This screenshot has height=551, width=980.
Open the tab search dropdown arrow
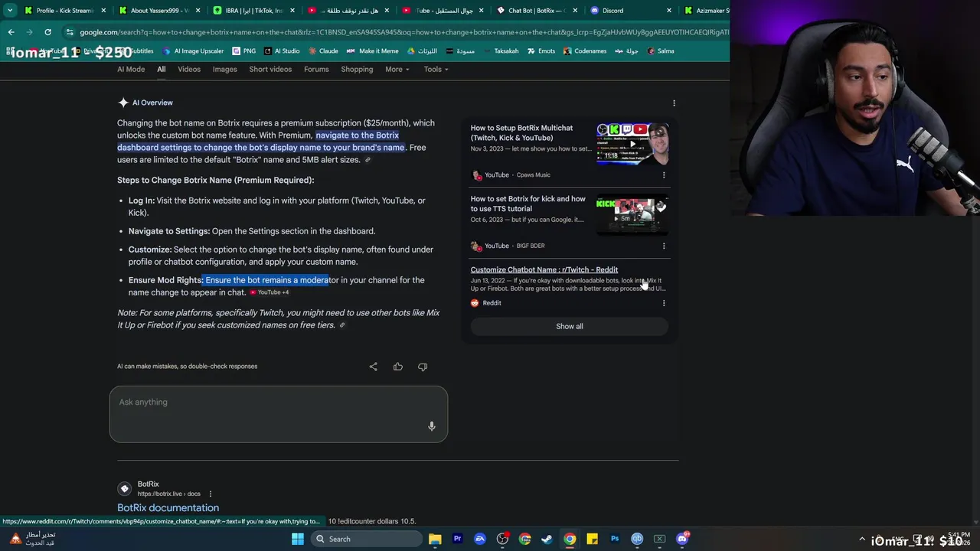click(x=10, y=11)
